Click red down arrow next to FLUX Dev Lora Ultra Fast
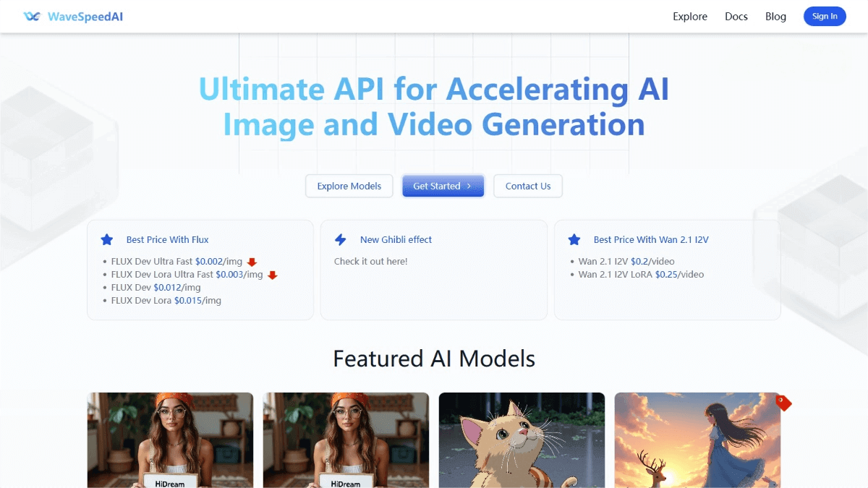Image resolution: width=868 pixels, height=488 pixels. pyautogui.click(x=273, y=275)
